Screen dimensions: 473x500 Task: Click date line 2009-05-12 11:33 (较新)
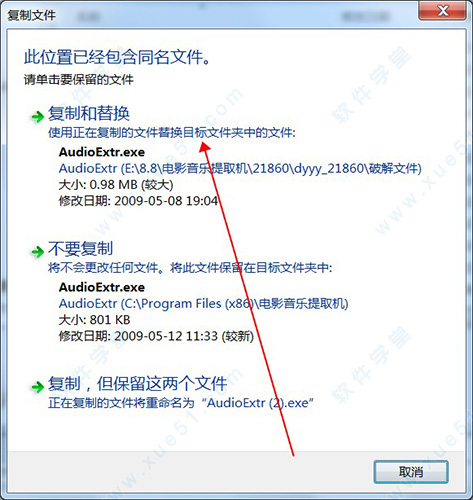pos(184,336)
